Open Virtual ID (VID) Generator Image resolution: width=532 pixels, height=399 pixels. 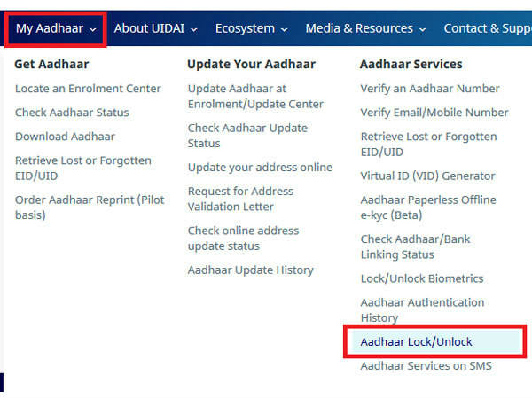coord(427,176)
